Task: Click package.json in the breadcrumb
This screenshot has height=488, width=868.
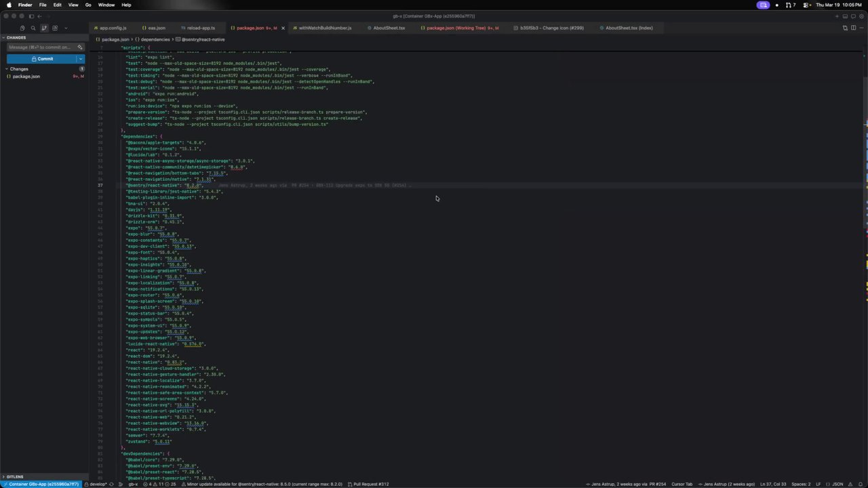Action: click(115, 39)
